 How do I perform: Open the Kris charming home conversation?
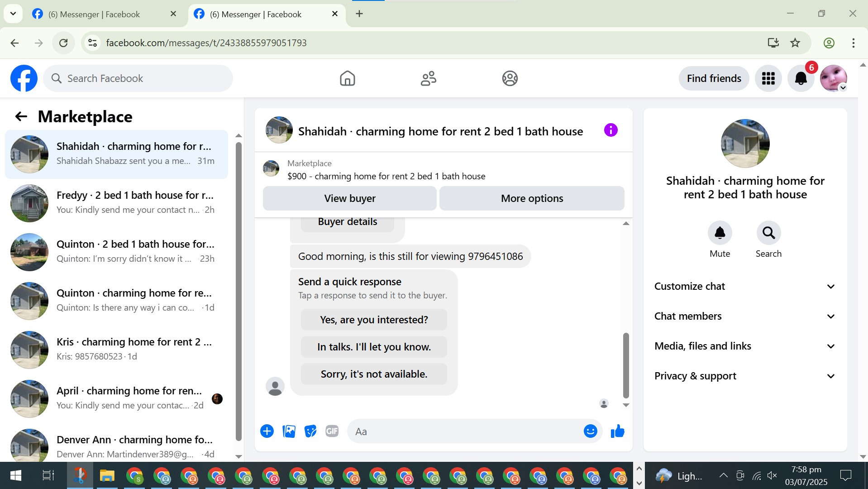[116, 350]
